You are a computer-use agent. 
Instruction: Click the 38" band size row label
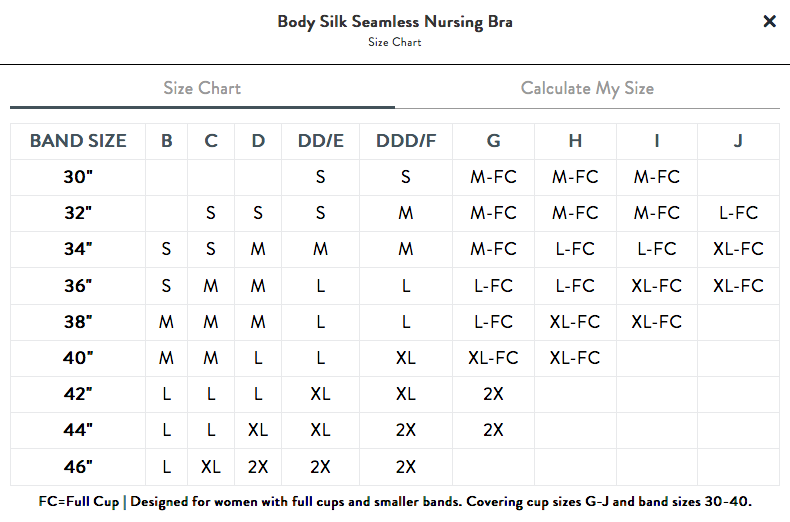[76, 322]
